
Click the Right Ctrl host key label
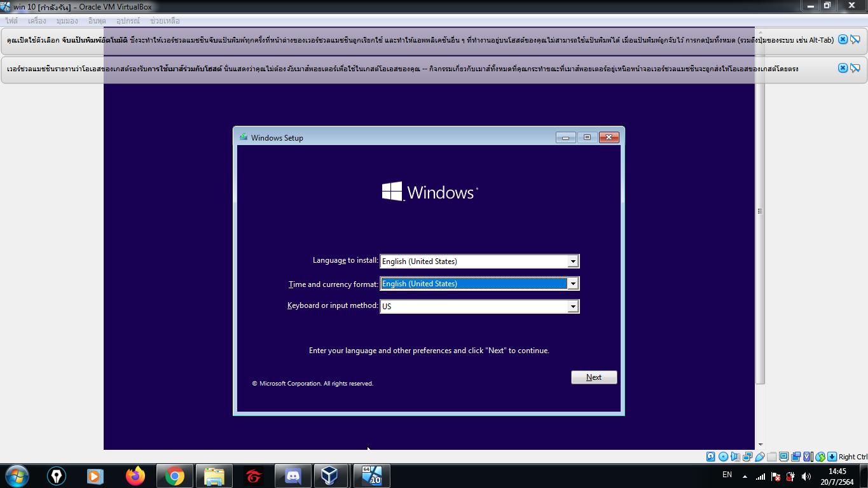click(x=853, y=457)
